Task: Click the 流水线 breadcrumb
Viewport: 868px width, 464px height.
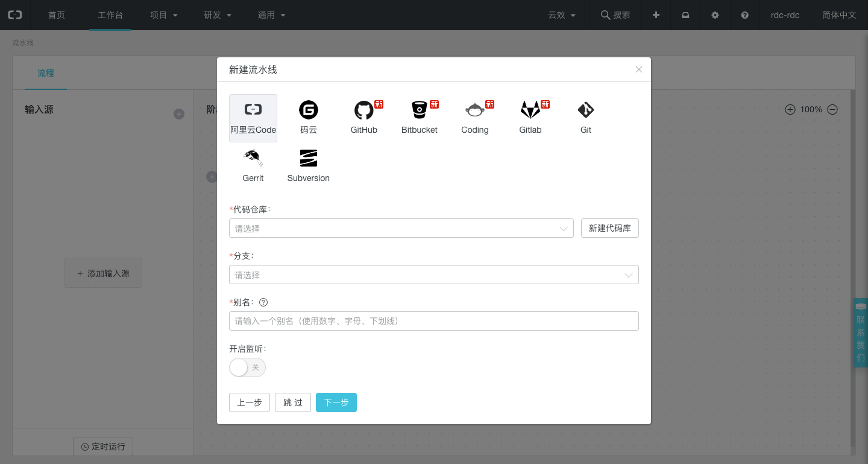Action: (x=23, y=43)
